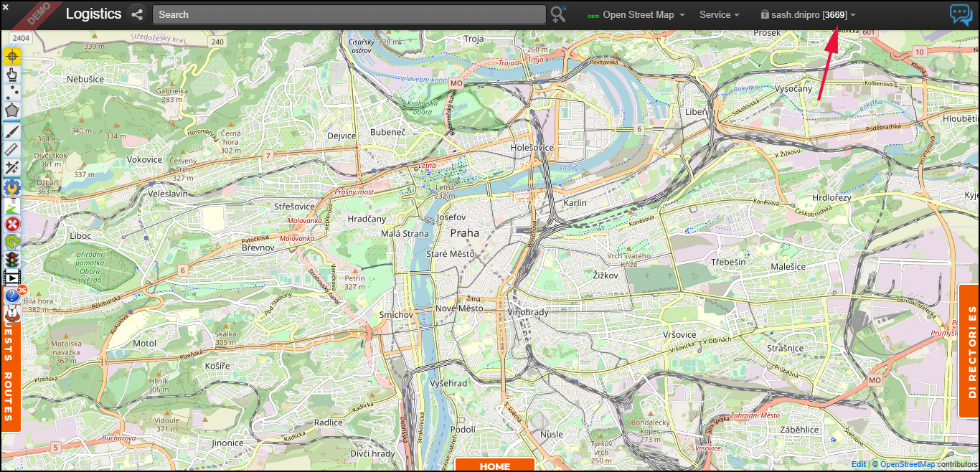Click the share icon next to Logistics
Screen dimensions: 980x472
[x=136, y=14]
